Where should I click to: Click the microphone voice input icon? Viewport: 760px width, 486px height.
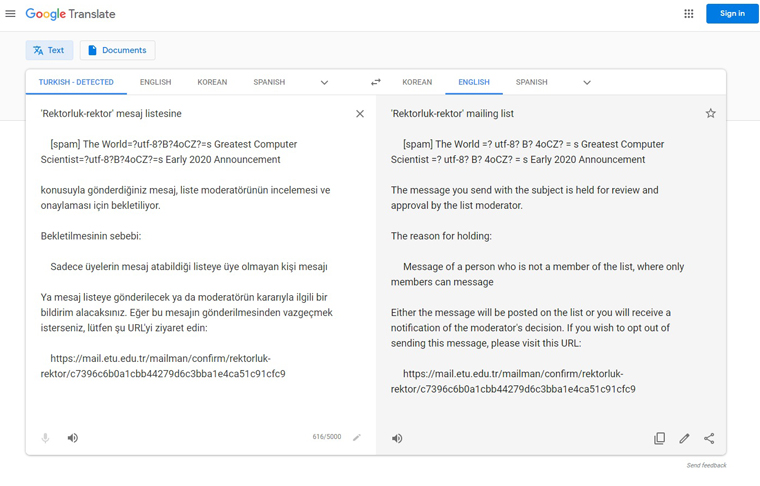click(x=45, y=438)
